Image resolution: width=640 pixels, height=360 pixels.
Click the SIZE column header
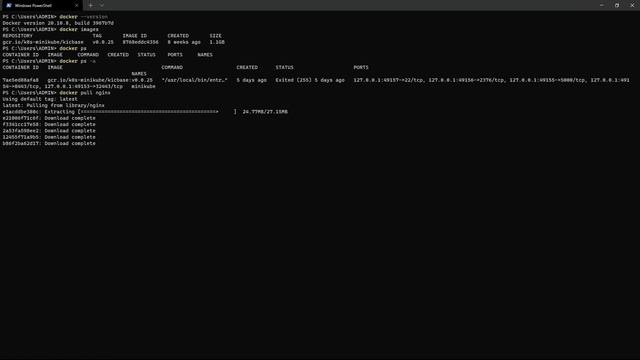point(216,36)
